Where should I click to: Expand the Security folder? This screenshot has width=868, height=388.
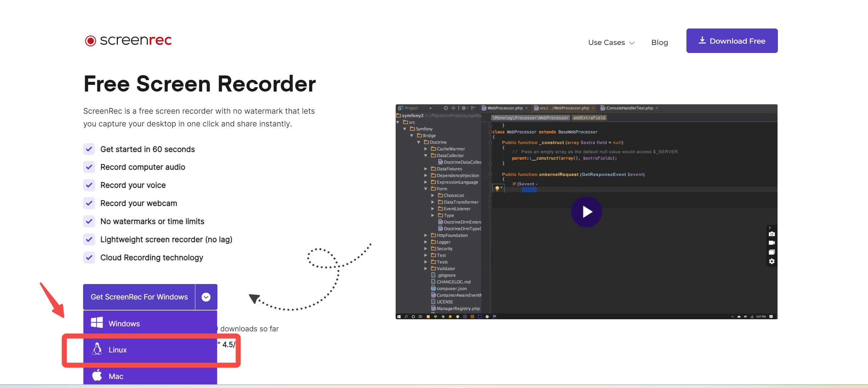[425, 248]
